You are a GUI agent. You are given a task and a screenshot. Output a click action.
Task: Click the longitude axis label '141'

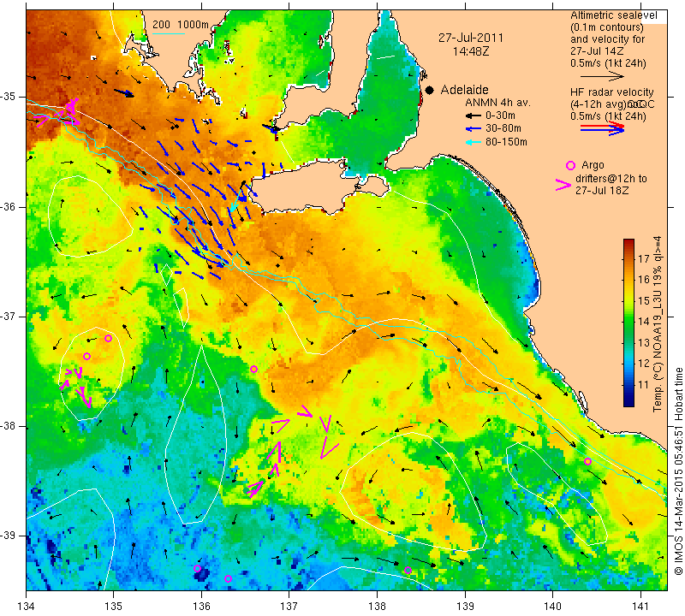pos(640,607)
